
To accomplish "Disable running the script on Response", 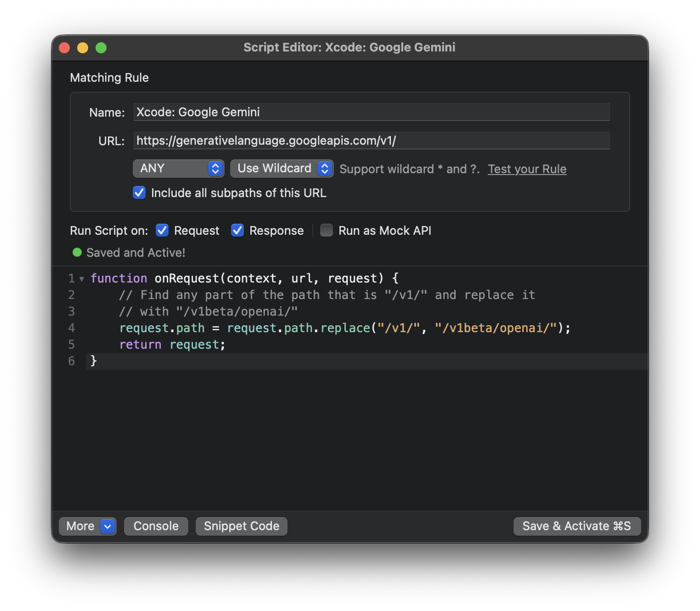I will pos(237,230).
